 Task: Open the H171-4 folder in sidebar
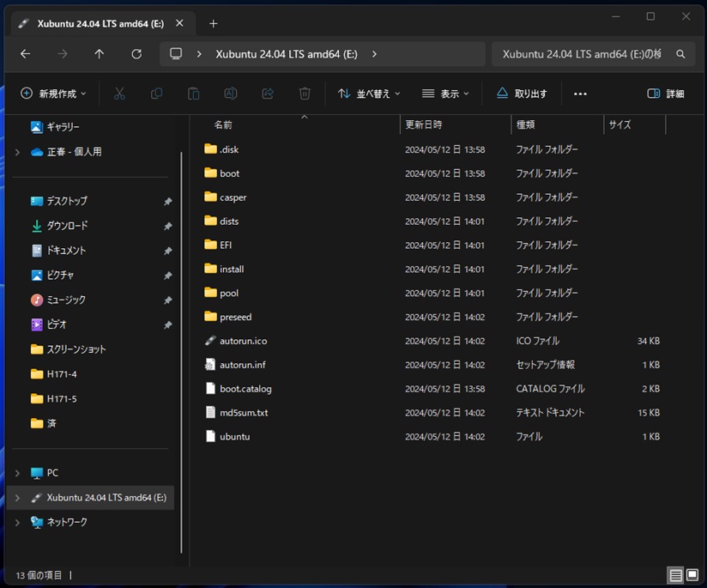(53, 374)
